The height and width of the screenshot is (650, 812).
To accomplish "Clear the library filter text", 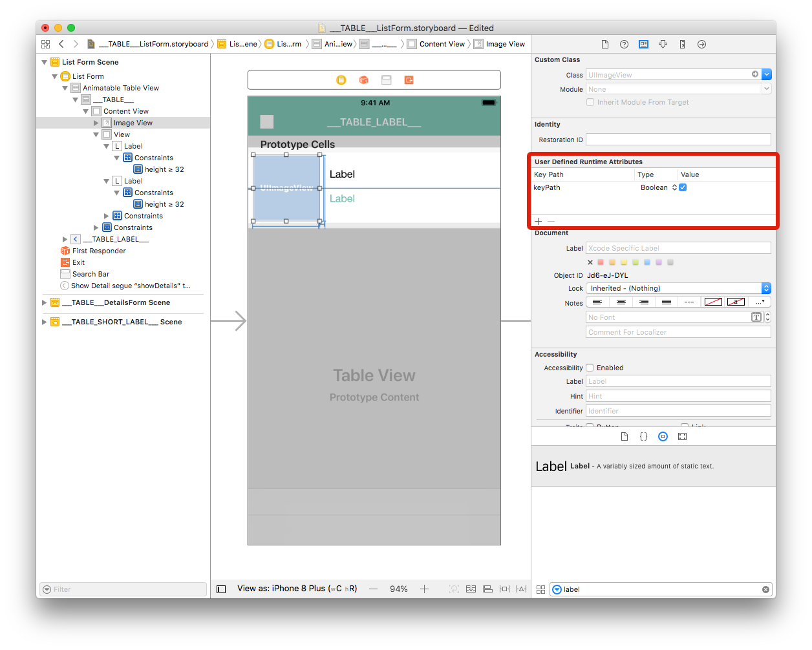I will click(x=765, y=589).
